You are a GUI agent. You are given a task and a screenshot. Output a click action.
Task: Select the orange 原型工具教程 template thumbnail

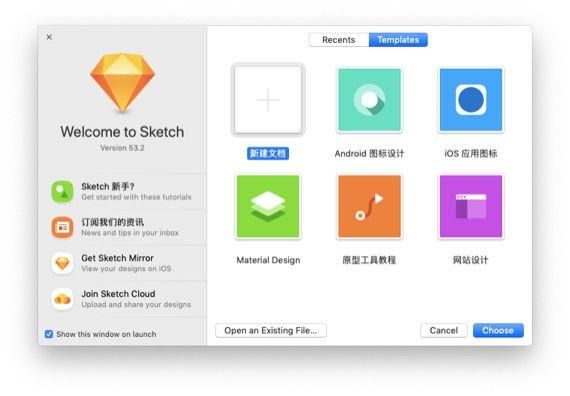(369, 206)
